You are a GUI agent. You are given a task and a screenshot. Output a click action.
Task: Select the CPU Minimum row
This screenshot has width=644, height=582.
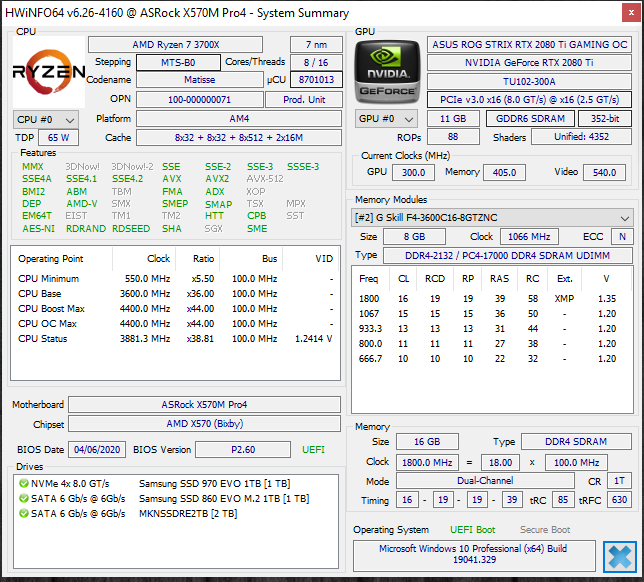tap(175, 279)
